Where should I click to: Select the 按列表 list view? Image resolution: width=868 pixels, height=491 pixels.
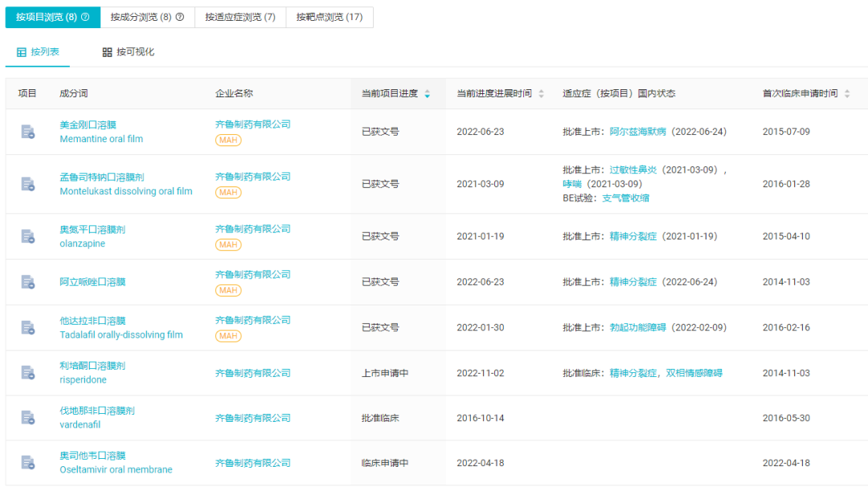point(38,52)
